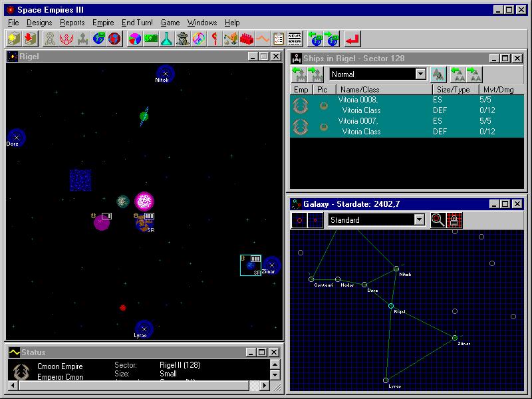Open the ships list rocket icon
Viewport: 532px width, 399px height.
click(x=82, y=39)
